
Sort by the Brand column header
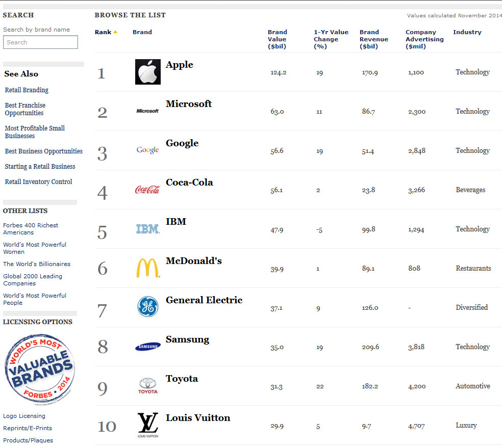(142, 32)
